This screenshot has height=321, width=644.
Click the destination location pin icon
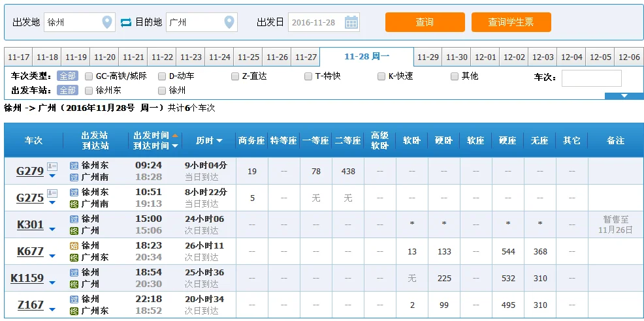[x=229, y=22]
